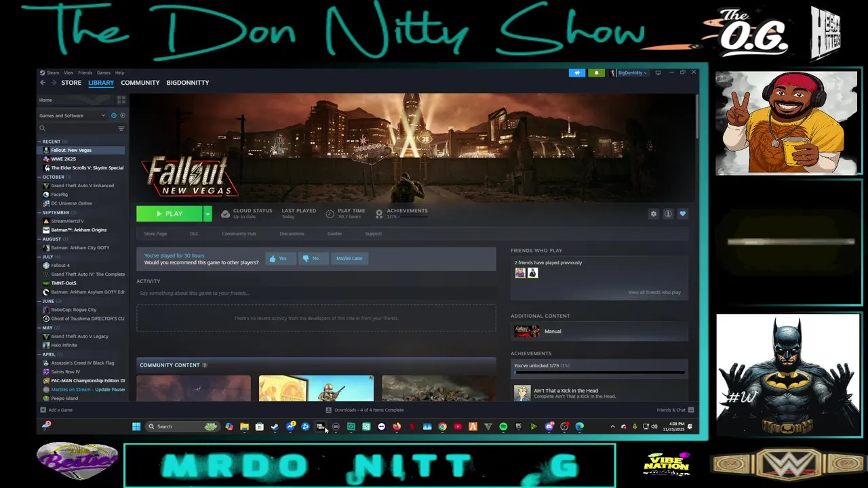868x488 pixels.
Task: Click the achievements progress bar 1/75
Action: coord(599,372)
